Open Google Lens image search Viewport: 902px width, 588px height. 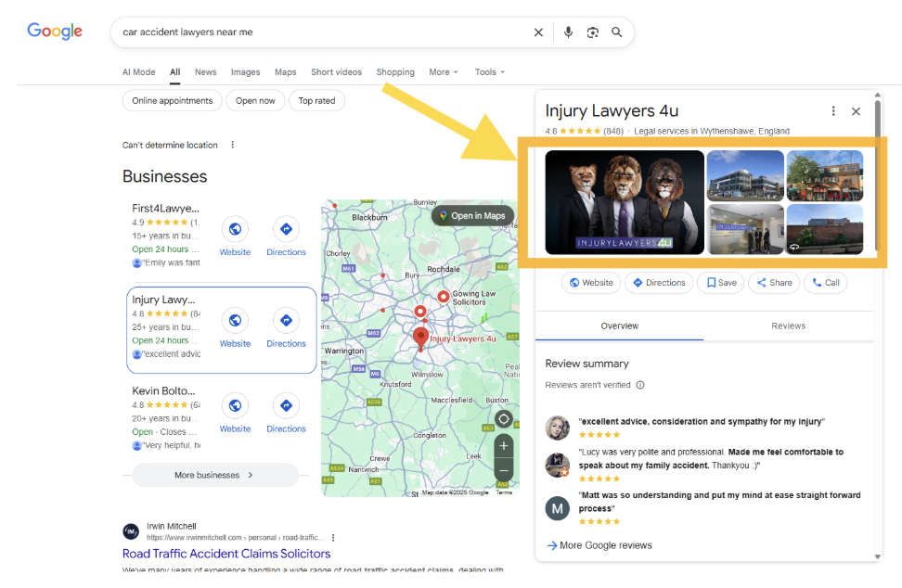[593, 32]
